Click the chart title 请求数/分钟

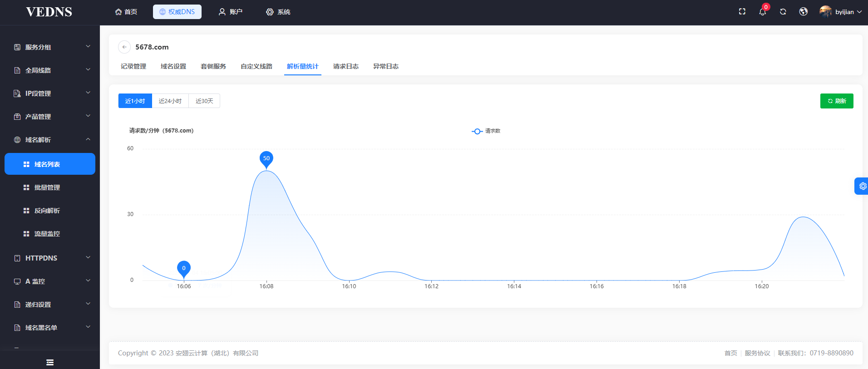pos(161,131)
